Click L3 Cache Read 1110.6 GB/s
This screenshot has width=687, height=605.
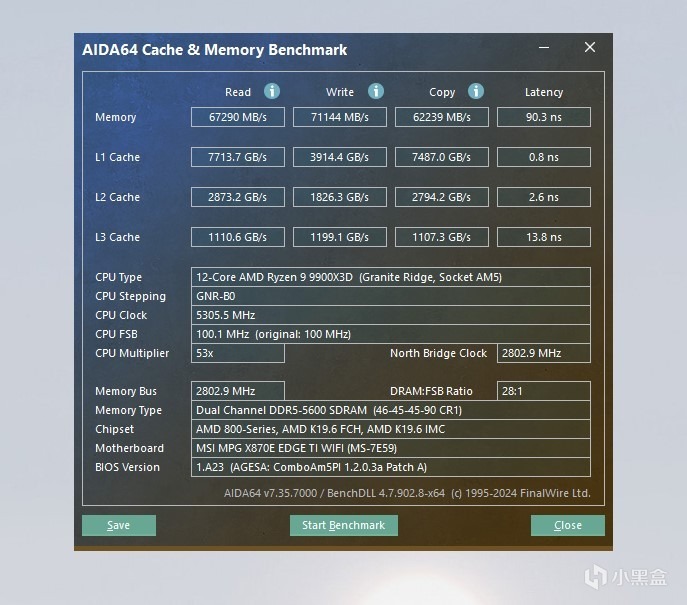coord(238,237)
